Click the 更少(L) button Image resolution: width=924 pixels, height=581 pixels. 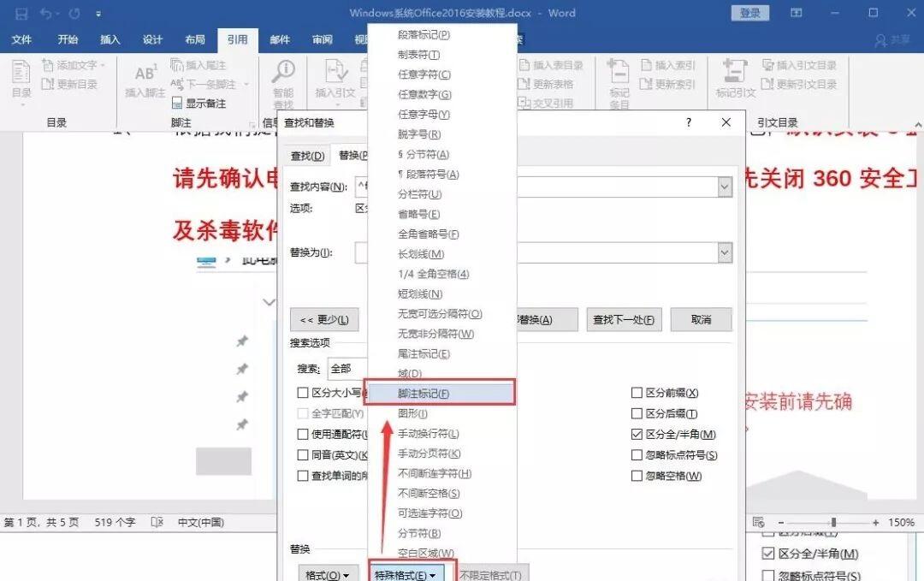(x=324, y=319)
